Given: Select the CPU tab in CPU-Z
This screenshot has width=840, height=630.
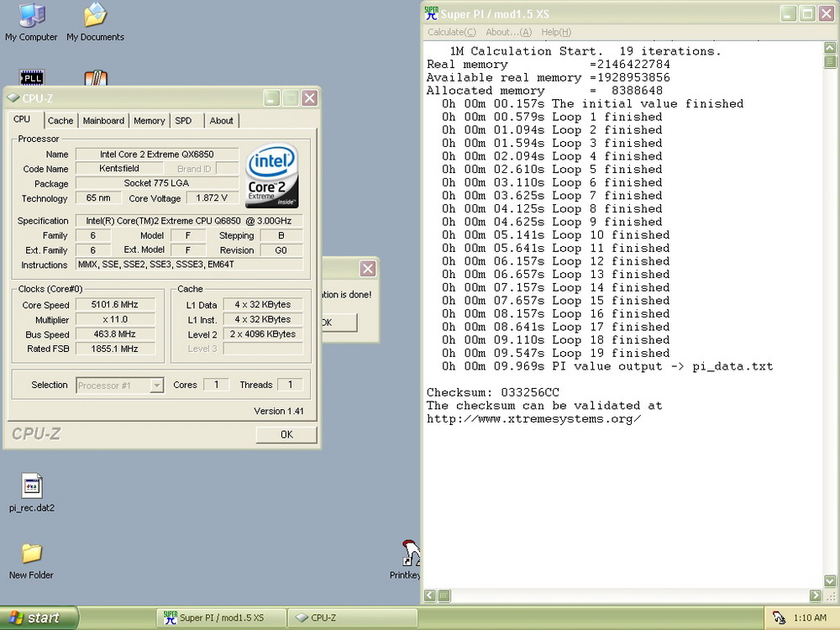Looking at the screenshot, I should (22, 119).
